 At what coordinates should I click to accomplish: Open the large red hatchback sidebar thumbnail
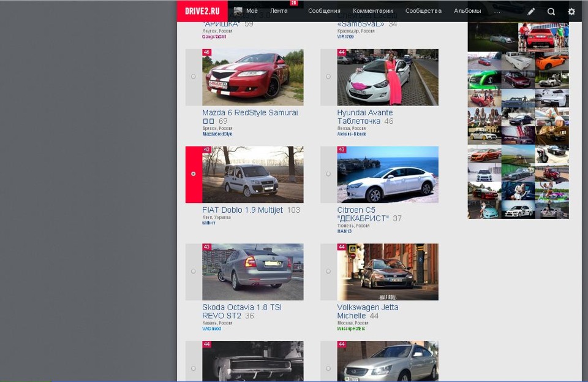(543, 37)
